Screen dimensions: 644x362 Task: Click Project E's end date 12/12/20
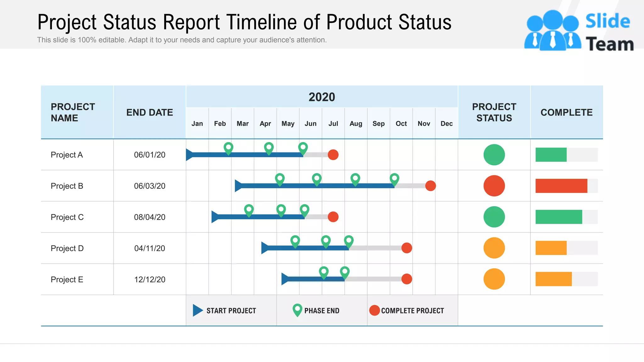[150, 279]
